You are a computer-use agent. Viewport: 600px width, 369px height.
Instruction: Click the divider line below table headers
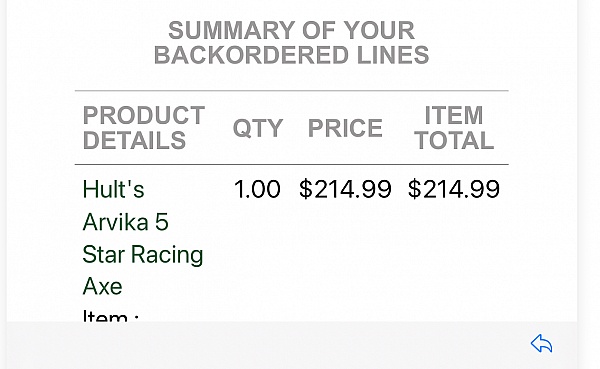[x=292, y=164]
